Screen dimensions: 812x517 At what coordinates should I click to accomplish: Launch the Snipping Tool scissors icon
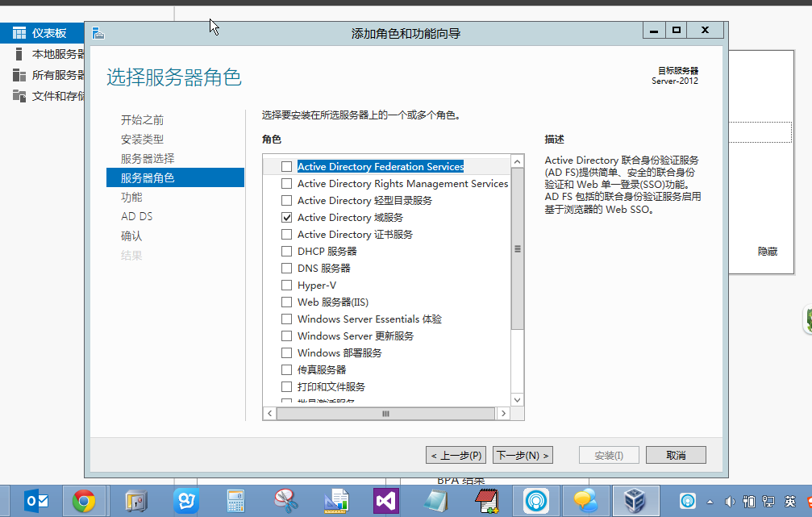point(286,501)
